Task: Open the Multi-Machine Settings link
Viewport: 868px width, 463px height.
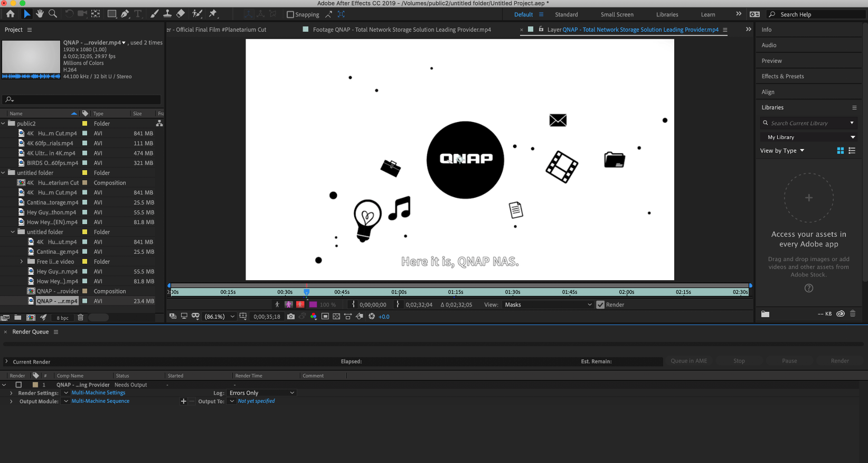Action: point(98,393)
